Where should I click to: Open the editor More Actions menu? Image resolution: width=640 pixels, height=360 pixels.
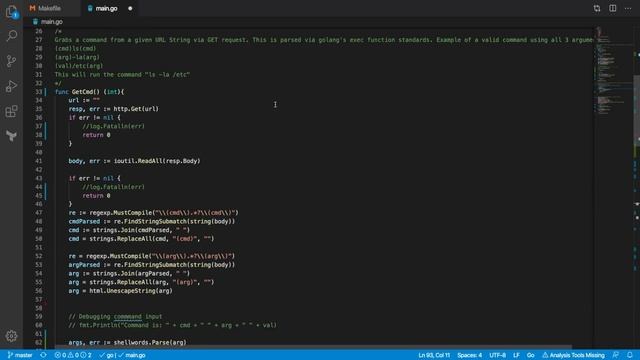point(628,8)
